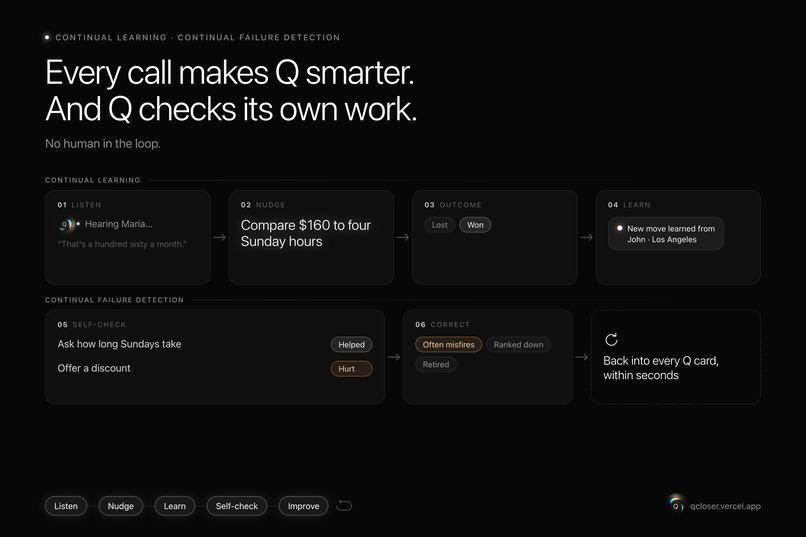Click the white dot before New move learned
This screenshot has width=806, height=537.
[619, 228]
